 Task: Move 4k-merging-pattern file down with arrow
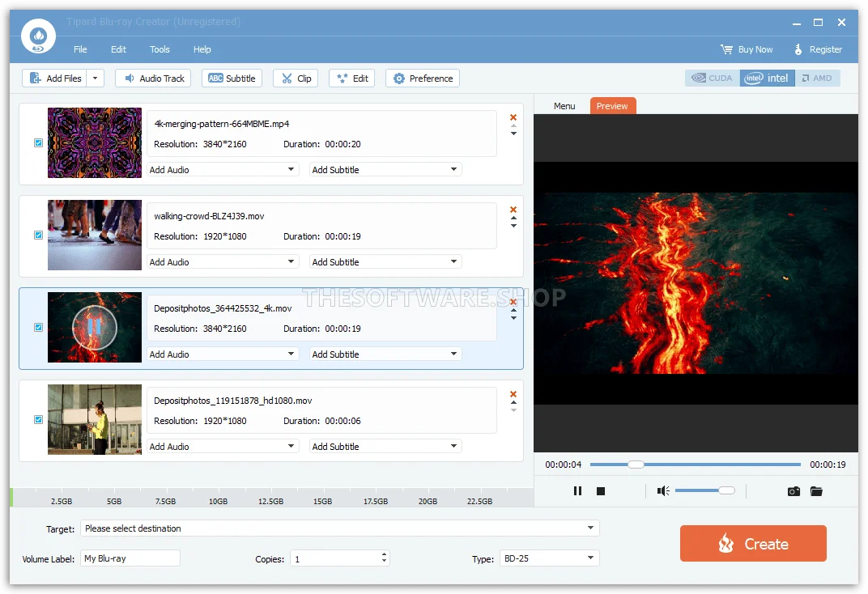tap(513, 134)
